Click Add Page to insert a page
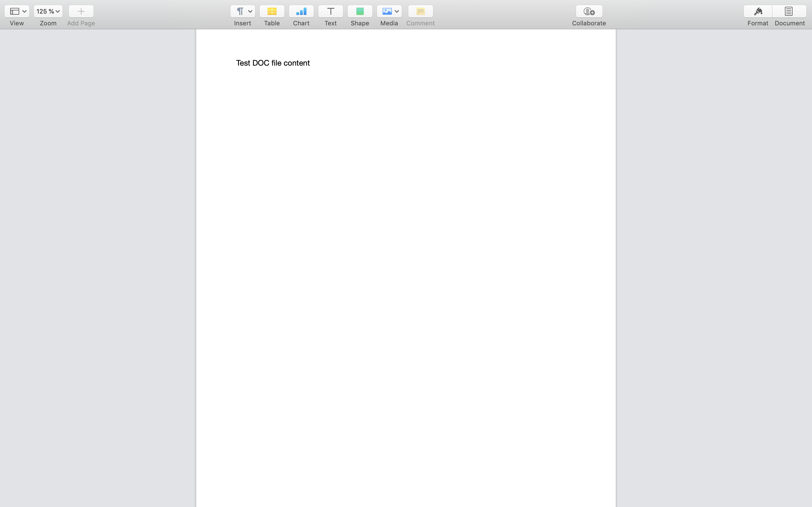812x507 pixels. click(x=81, y=11)
